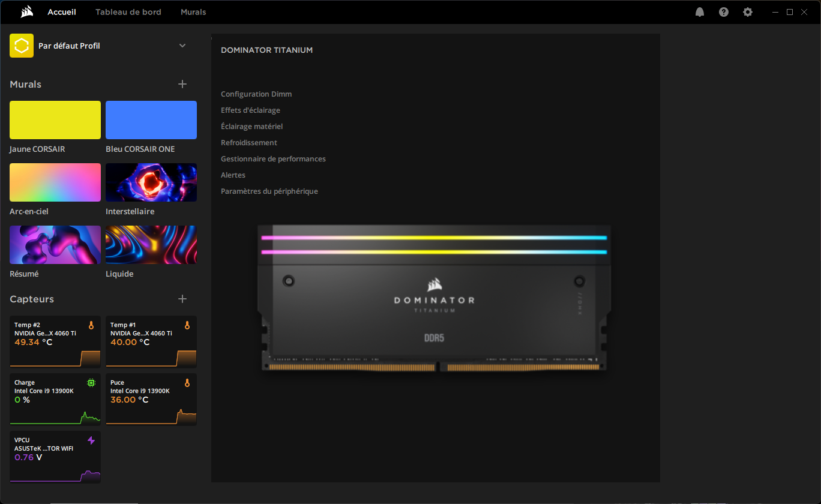Screen dimensions: 821x504
Task: Click thermometer icon on Temp #1 card
Action: (187, 325)
